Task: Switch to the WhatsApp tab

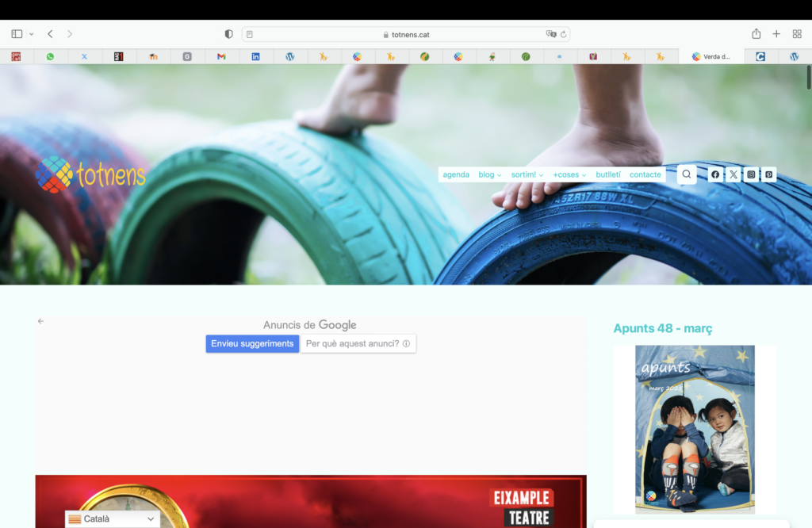Action: point(50,56)
